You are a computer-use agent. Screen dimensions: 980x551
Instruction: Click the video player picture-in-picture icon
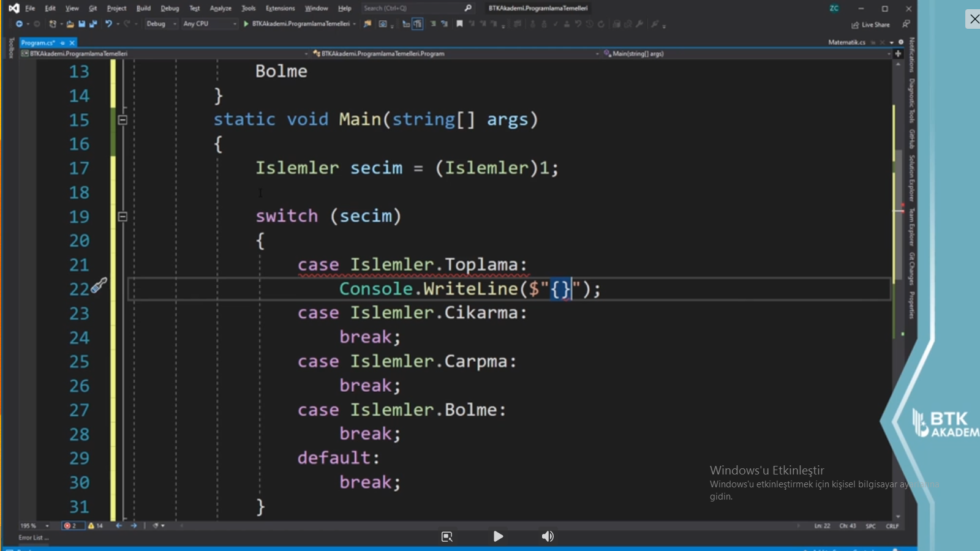tap(447, 536)
